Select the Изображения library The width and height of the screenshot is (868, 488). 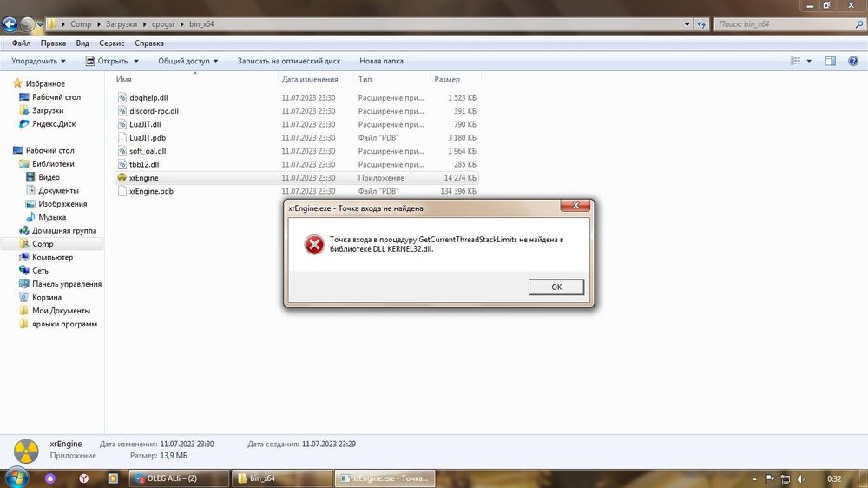point(62,204)
